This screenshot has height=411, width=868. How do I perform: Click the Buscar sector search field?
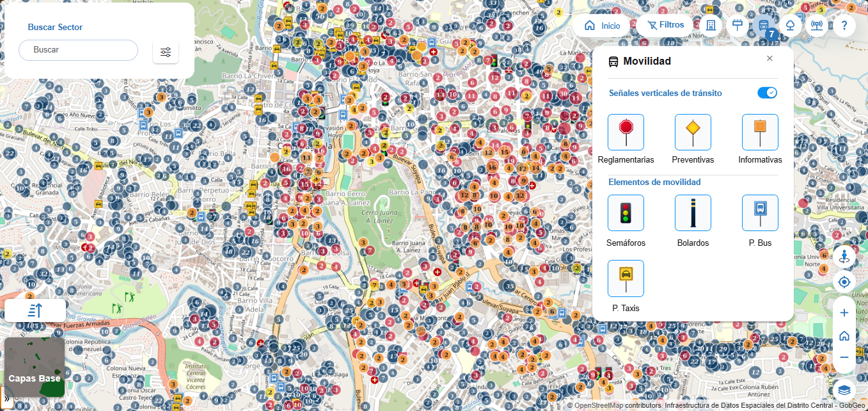click(x=78, y=50)
